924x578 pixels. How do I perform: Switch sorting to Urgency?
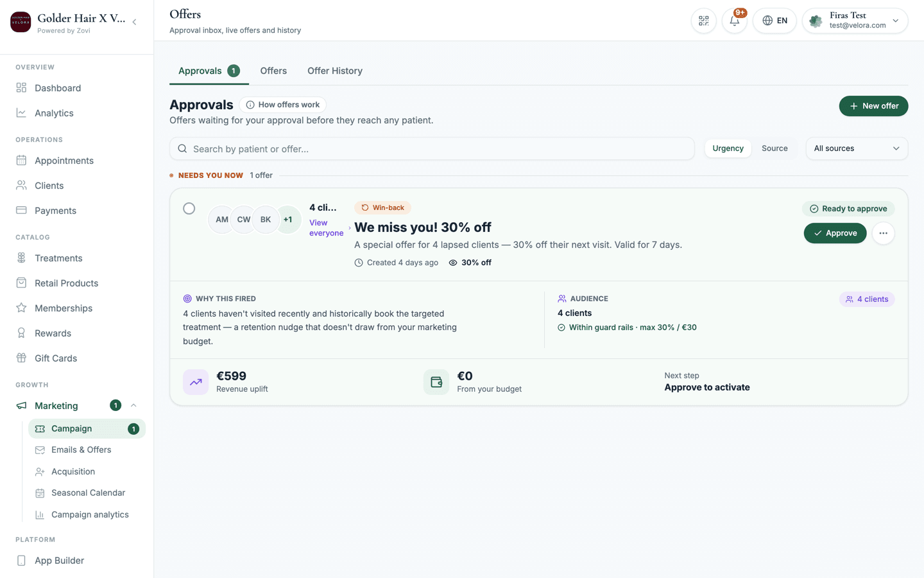click(728, 148)
